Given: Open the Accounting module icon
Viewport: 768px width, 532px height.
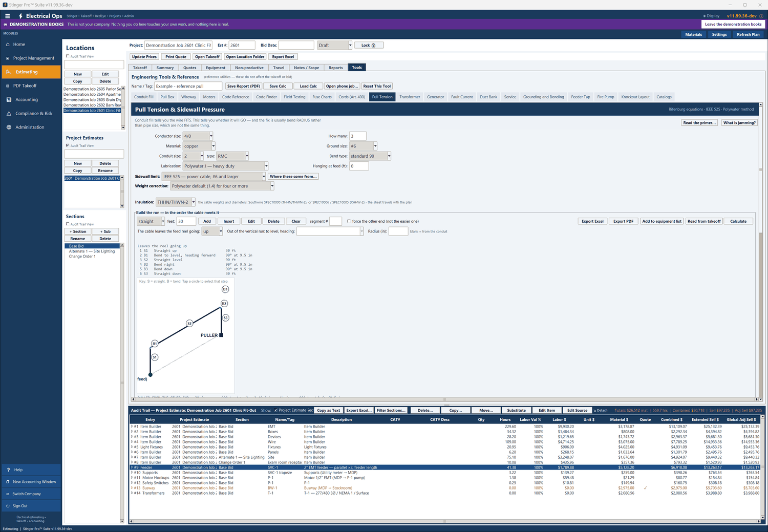Looking at the screenshot, I should click(x=9, y=100).
